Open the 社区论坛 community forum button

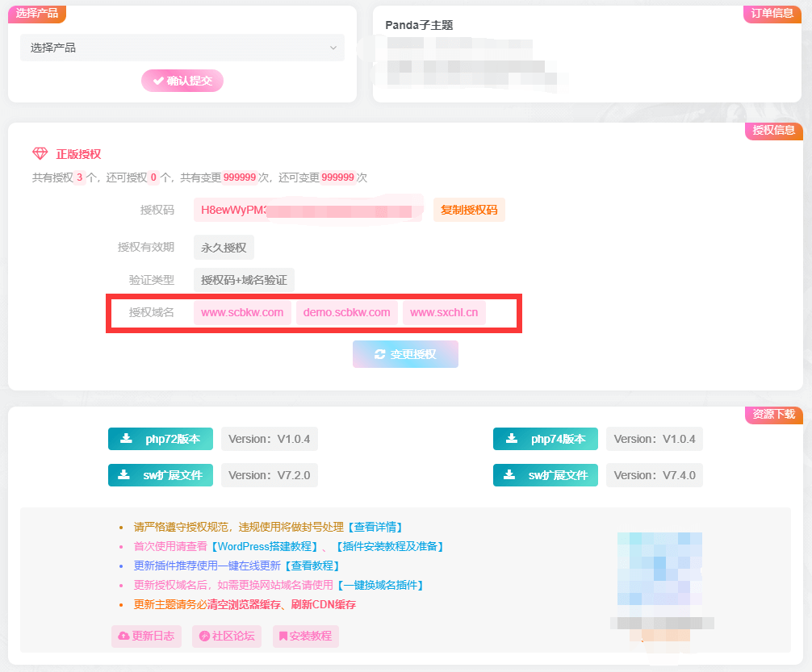coord(227,637)
